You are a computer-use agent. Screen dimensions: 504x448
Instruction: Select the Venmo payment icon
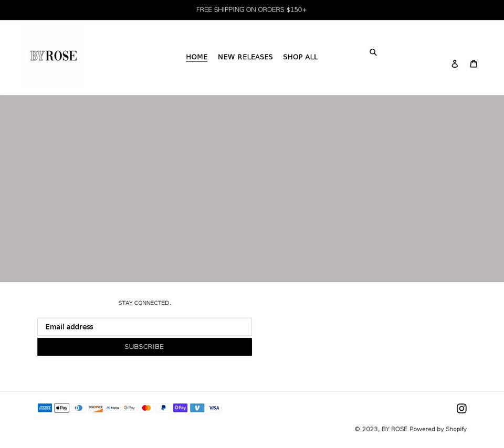pyautogui.click(x=197, y=408)
